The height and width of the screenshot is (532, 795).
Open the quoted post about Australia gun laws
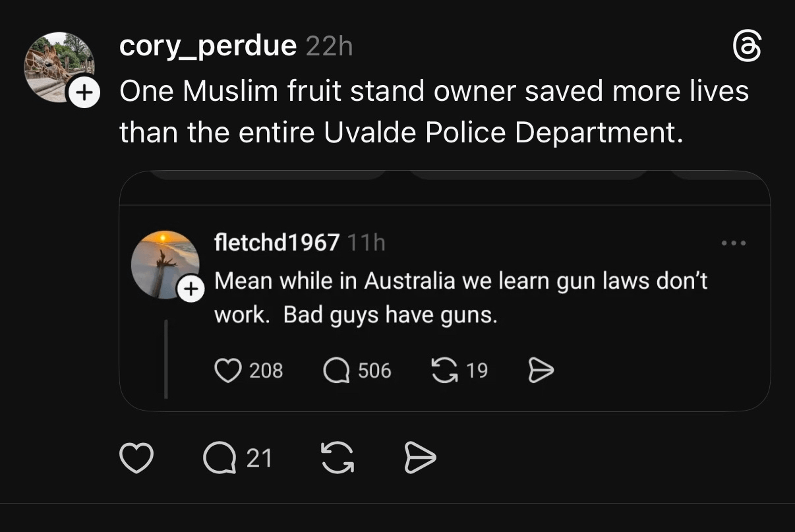coord(460,298)
